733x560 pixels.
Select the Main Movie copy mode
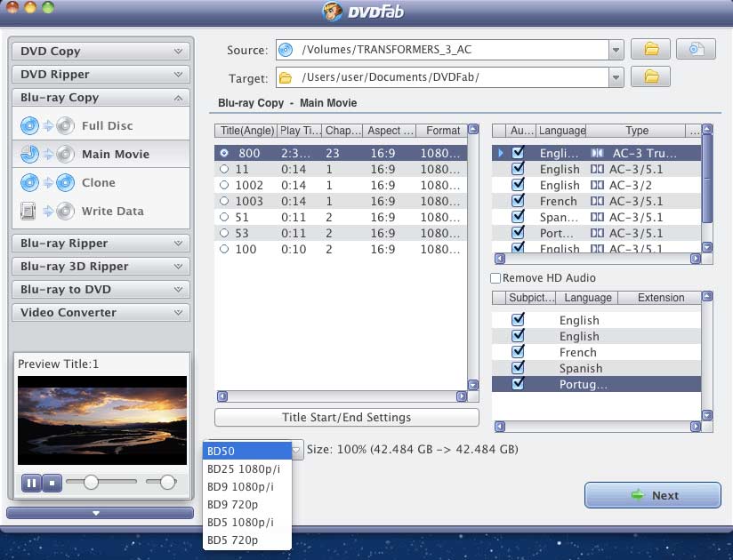point(101,154)
